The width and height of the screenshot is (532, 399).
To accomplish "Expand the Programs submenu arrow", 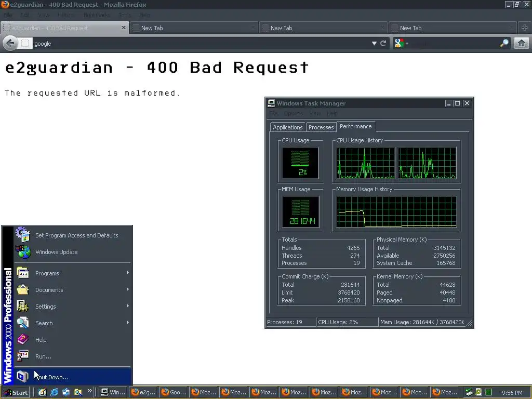I will (x=128, y=273).
